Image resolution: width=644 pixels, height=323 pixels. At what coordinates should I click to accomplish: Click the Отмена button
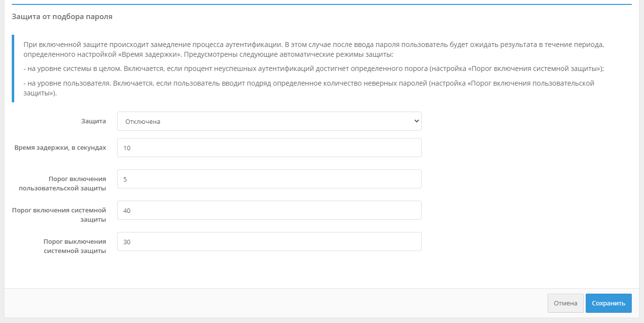click(566, 303)
